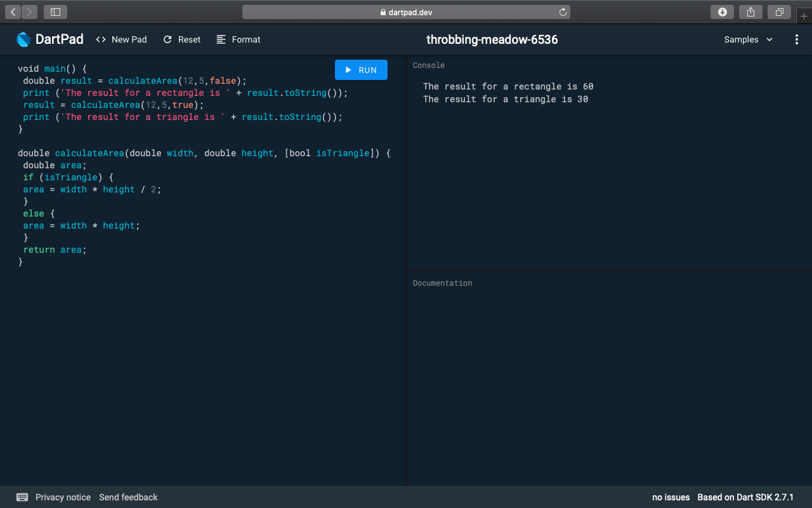Reload the page using refresh icon
812x508 pixels.
pyautogui.click(x=563, y=12)
